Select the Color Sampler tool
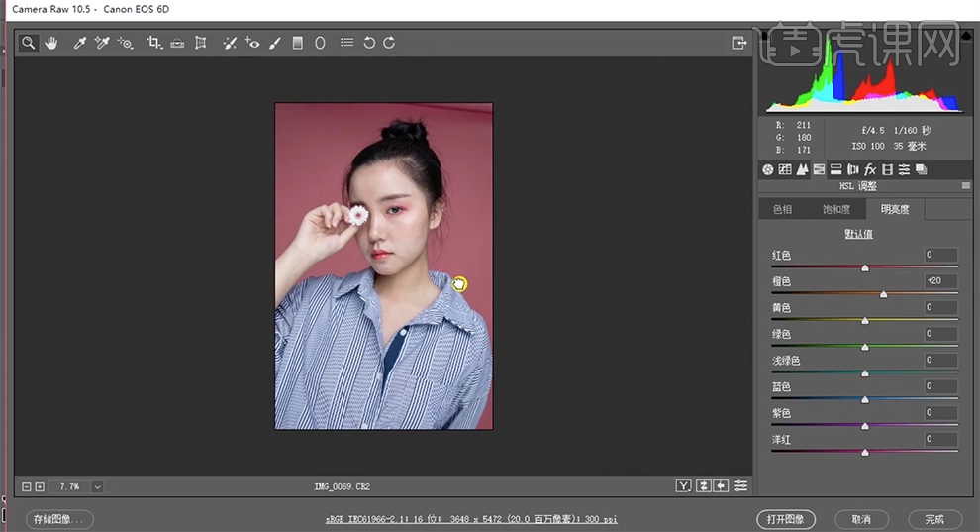This screenshot has width=980, height=532. click(102, 43)
